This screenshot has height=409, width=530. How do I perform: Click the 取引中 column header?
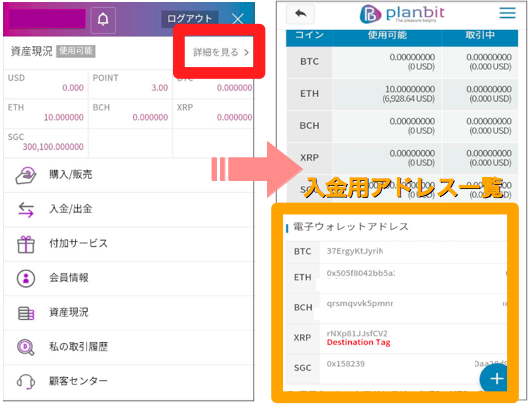pos(480,36)
